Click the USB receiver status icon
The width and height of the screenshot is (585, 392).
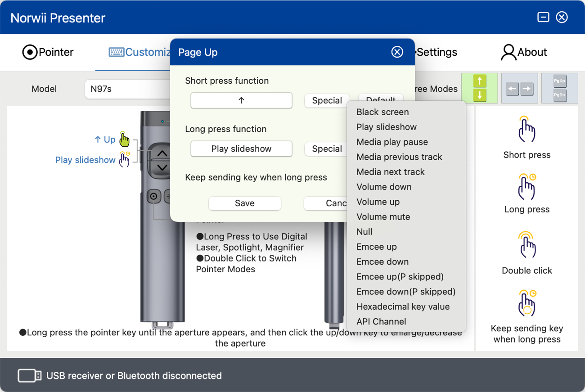29,375
